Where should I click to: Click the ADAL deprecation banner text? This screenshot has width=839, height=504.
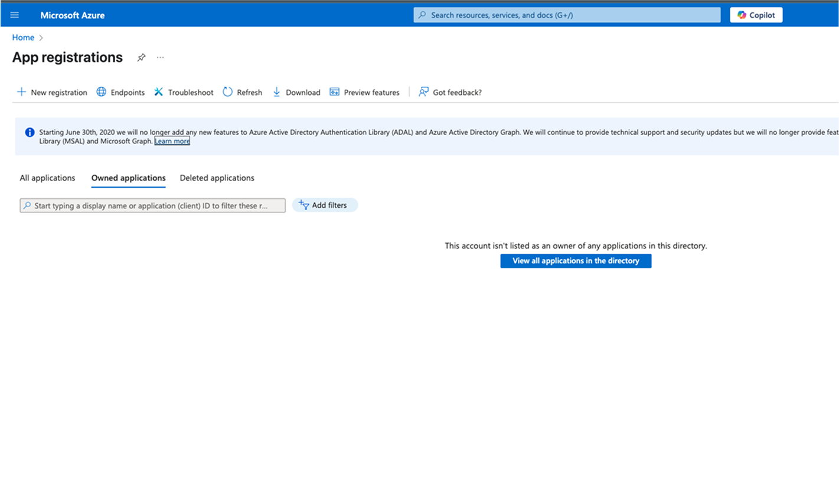click(439, 136)
